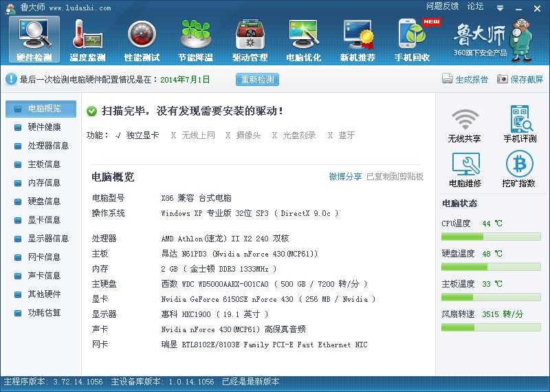Click 主设备库版本 in the status bar
Viewport: 550px width, 392px height.
coord(162,382)
